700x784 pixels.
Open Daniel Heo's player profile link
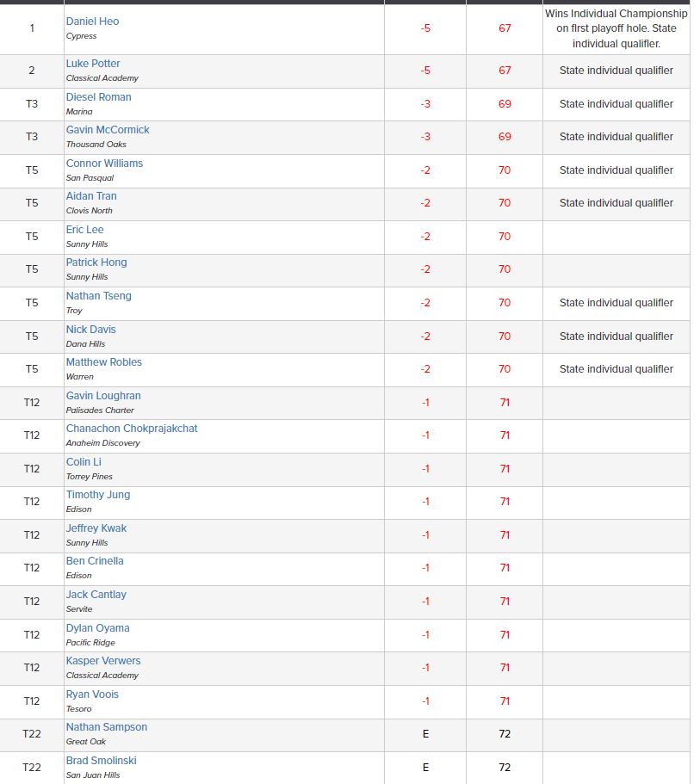point(92,22)
